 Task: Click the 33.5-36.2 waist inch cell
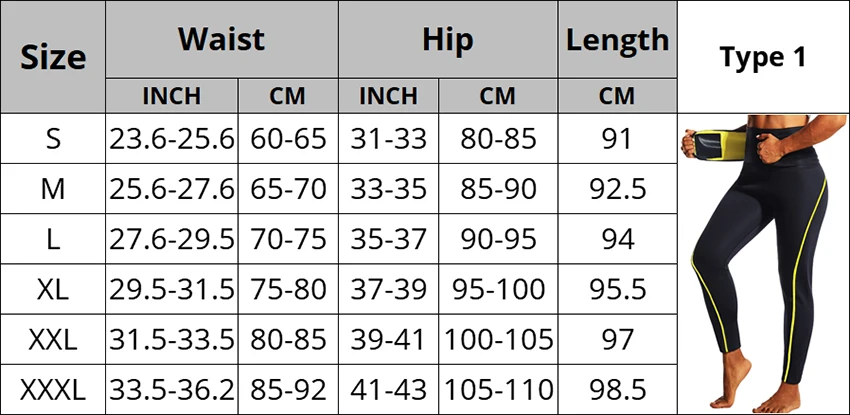coord(172,390)
